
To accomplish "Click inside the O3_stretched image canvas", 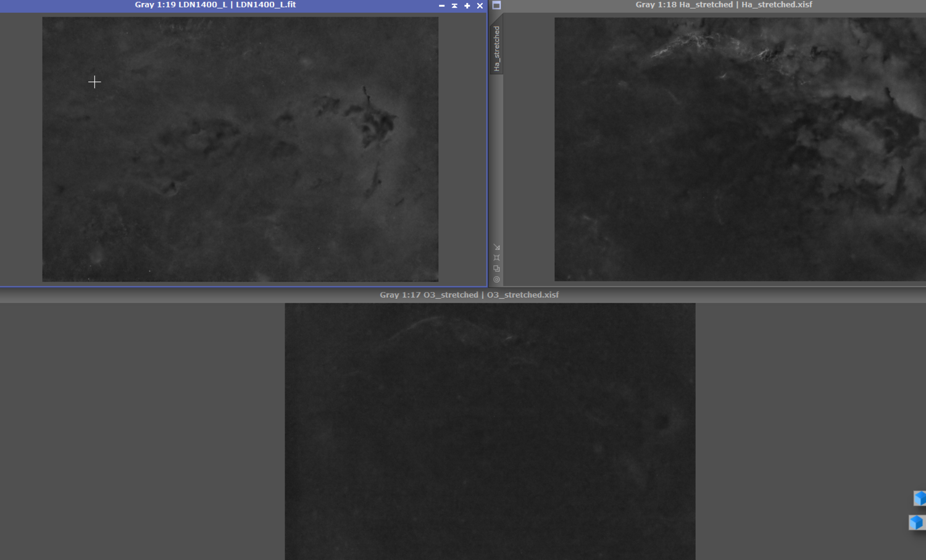I will pyautogui.click(x=490, y=432).
